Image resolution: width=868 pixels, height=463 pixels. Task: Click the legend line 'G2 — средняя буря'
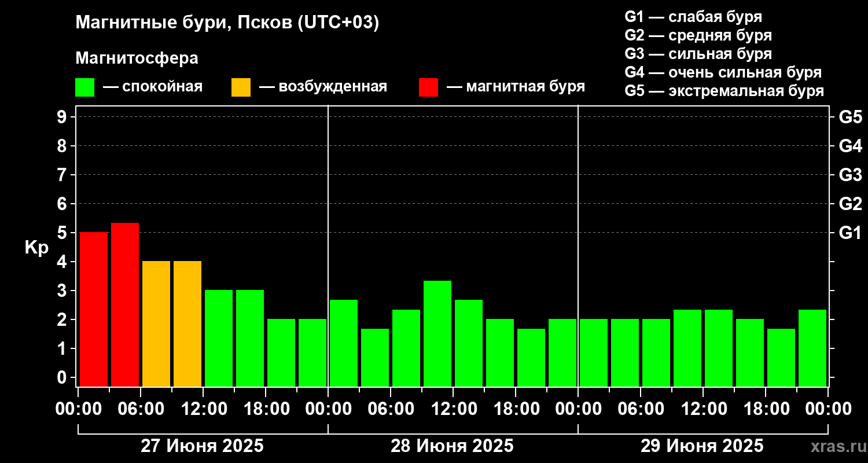click(698, 35)
